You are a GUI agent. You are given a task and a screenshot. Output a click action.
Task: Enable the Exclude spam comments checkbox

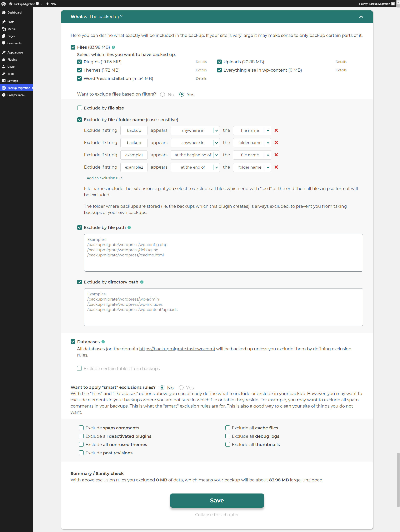click(x=81, y=428)
